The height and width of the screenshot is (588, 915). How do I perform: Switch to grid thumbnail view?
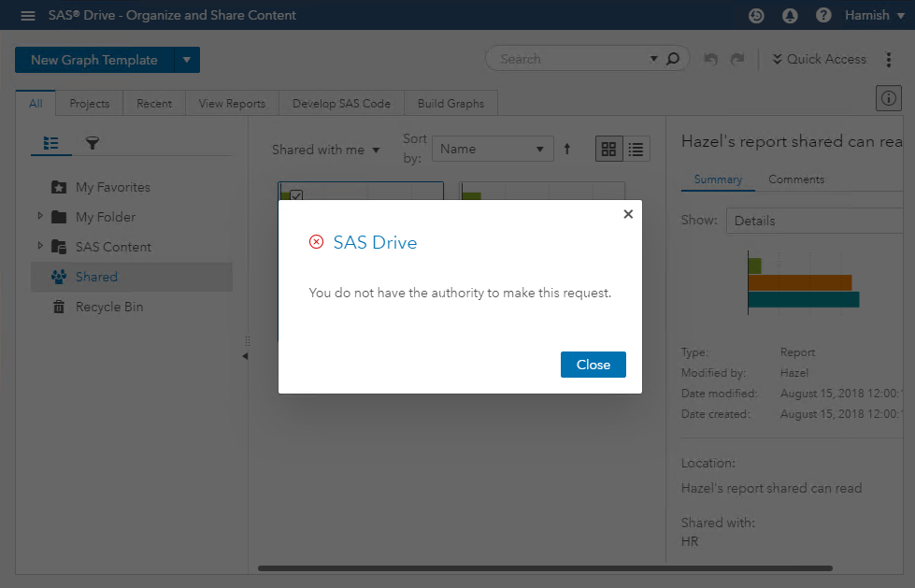tap(608, 149)
